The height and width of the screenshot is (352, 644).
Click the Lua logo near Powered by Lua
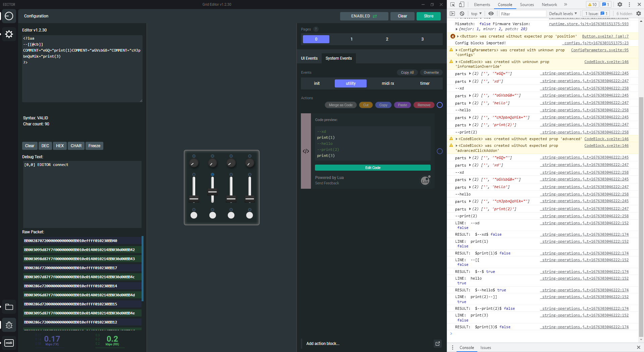coord(425,181)
